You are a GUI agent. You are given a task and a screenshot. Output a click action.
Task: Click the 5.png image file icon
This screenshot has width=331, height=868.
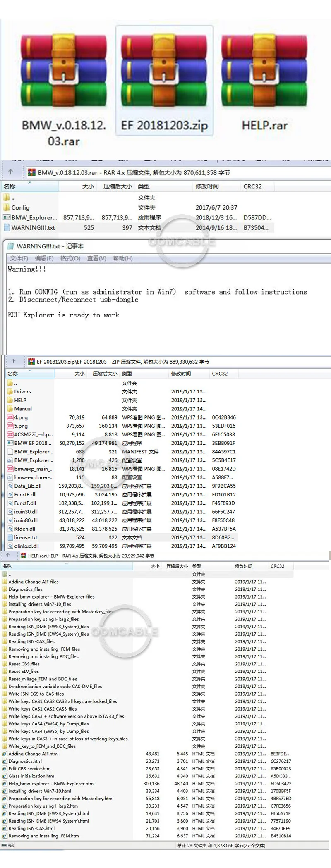click(10, 426)
